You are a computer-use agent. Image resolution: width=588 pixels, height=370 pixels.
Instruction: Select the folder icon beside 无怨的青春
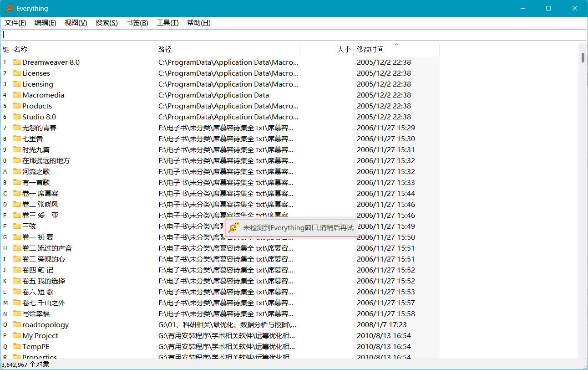click(x=17, y=128)
